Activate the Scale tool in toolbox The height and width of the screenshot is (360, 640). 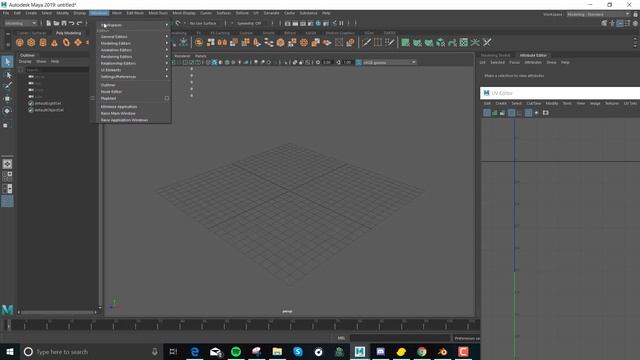coord(6,125)
